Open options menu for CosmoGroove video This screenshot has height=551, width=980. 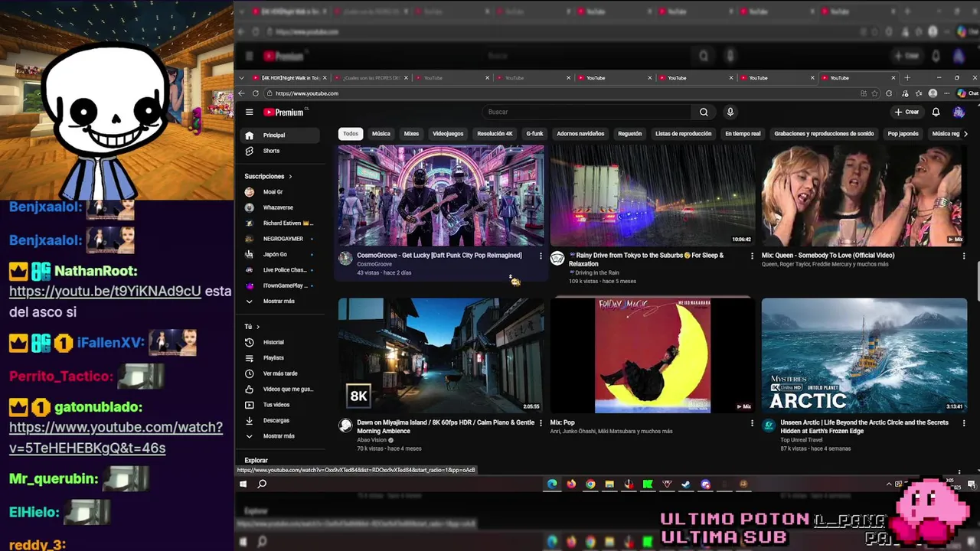[x=541, y=256]
